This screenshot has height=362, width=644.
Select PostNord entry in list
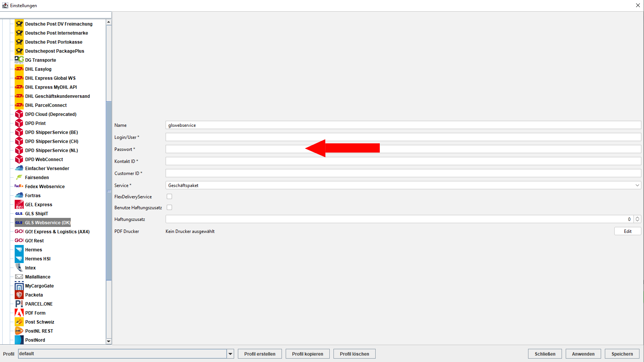click(x=35, y=340)
